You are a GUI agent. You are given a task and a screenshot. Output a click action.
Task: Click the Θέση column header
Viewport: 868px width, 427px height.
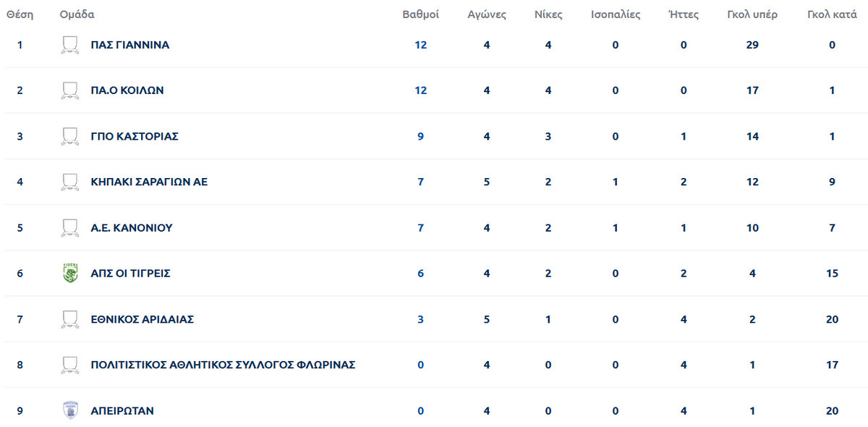[x=20, y=14]
